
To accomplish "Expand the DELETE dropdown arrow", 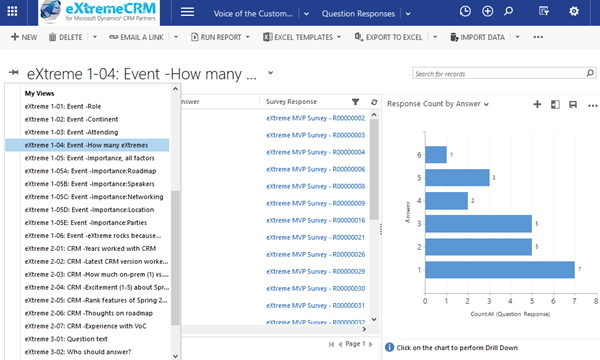I will [x=95, y=37].
